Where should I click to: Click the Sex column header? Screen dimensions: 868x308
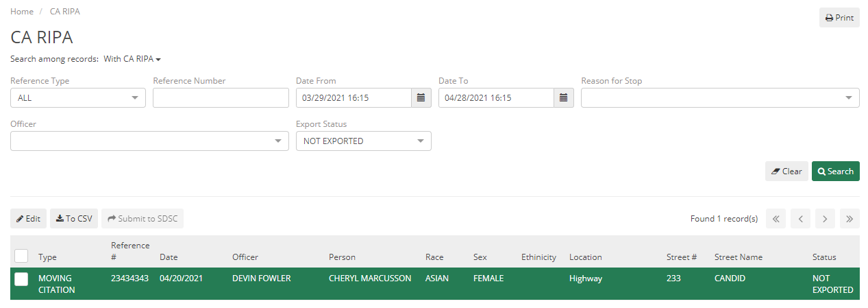(x=480, y=257)
